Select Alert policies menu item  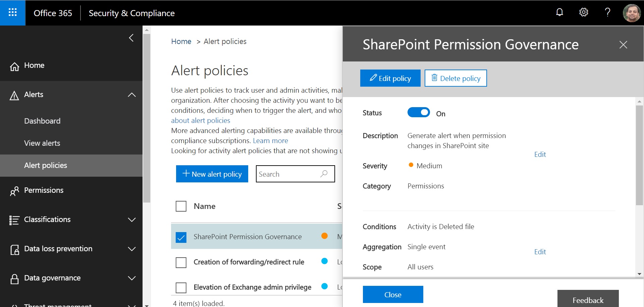pos(71,165)
